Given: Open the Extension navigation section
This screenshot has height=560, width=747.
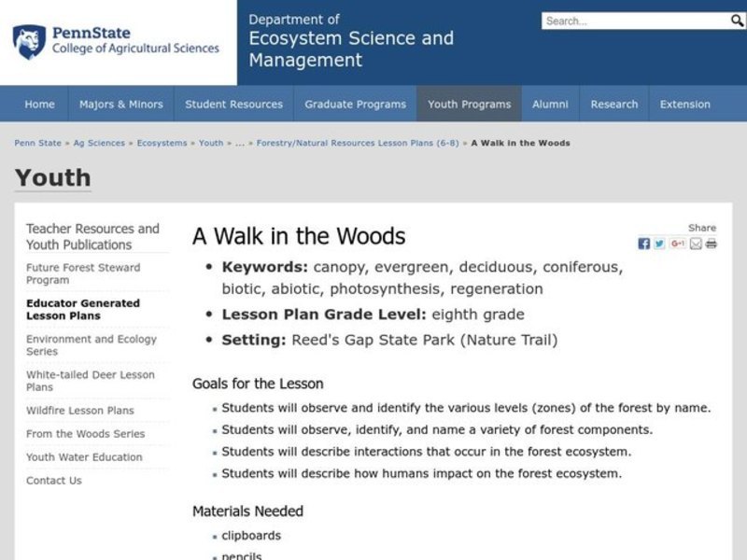Looking at the screenshot, I should tap(684, 104).
